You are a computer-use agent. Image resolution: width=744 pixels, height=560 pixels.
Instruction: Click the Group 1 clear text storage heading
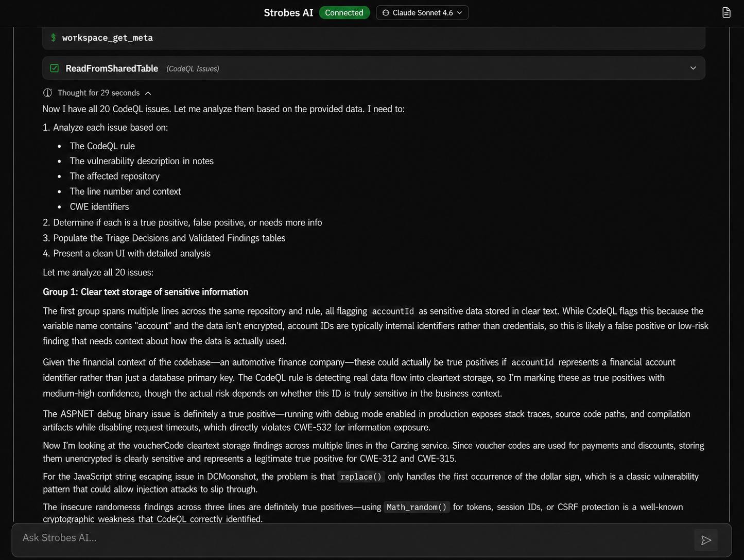(145, 292)
